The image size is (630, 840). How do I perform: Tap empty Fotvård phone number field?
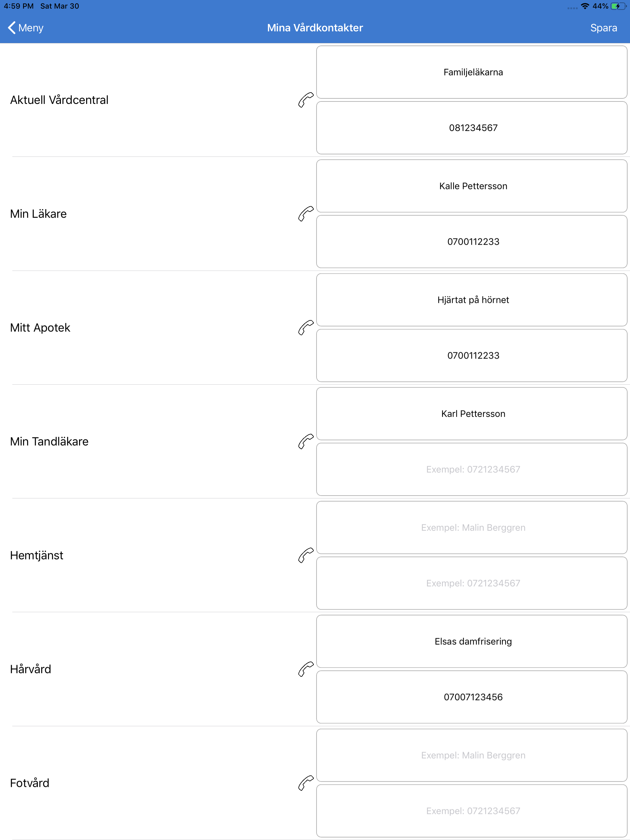472,811
